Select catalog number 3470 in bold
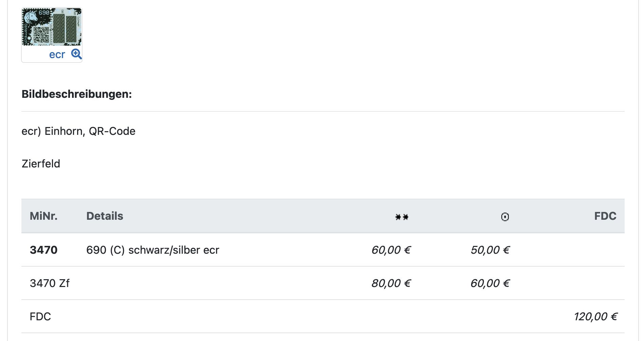 [43, 250]
